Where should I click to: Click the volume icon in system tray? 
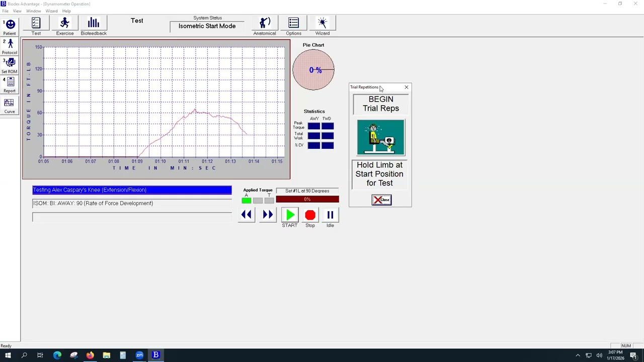click(599, 355)
